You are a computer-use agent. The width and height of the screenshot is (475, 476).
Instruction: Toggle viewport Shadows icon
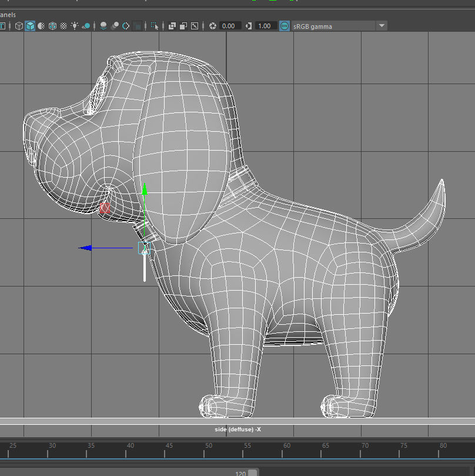pyautogui.click(x=86, y=26)
